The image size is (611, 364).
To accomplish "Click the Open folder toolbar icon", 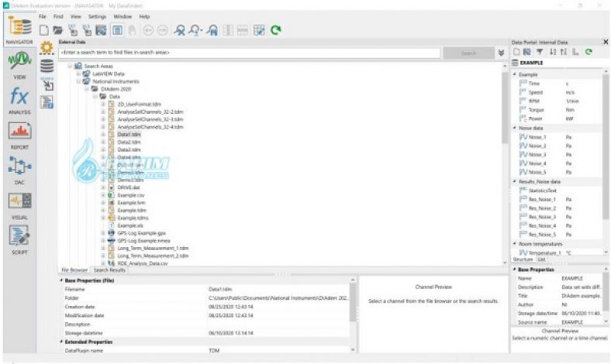I will [x=58, y=30].
